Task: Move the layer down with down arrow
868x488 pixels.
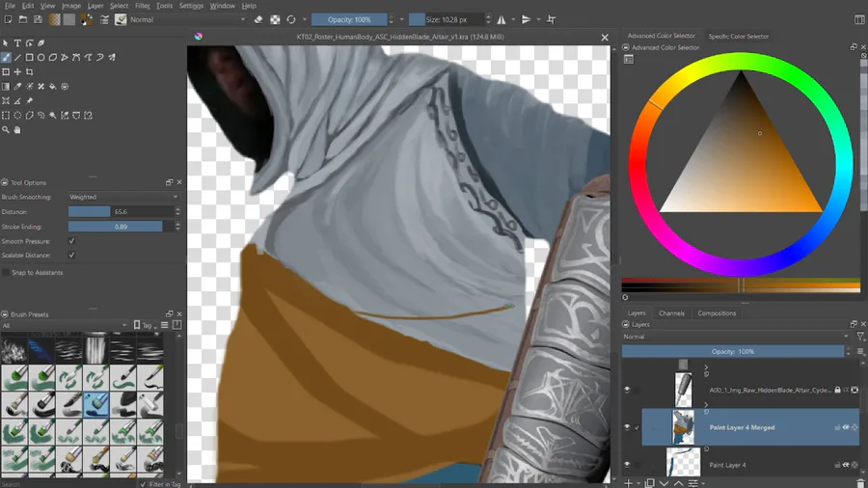Action: (665, 483)
